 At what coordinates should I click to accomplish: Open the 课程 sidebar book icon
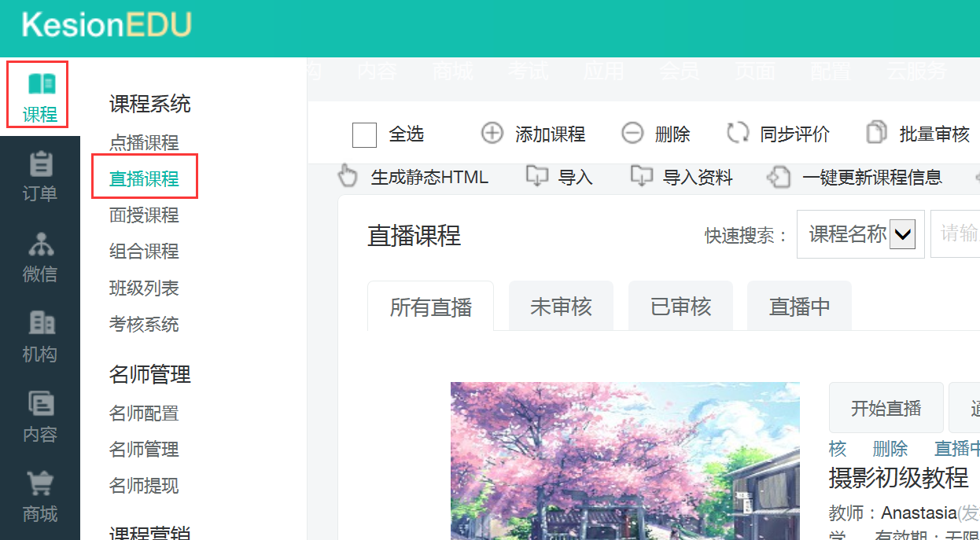tap(41, 83)
